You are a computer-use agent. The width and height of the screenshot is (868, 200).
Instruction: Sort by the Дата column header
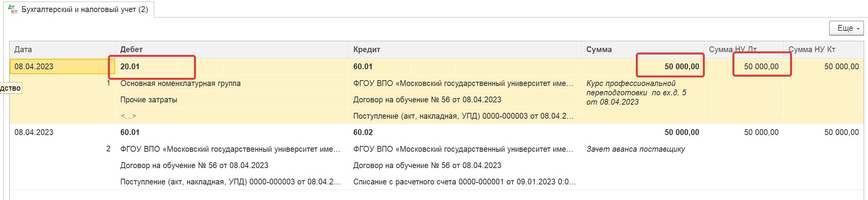[x=62, y=49]
